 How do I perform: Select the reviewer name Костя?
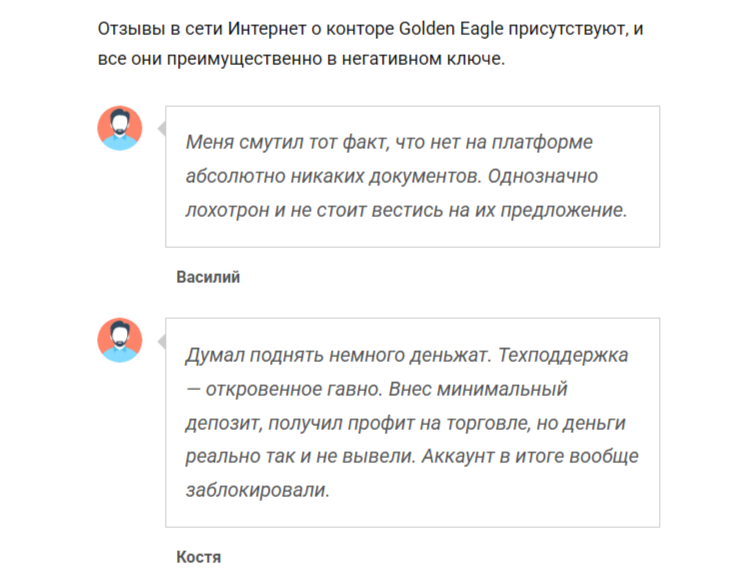coord(198,556)
